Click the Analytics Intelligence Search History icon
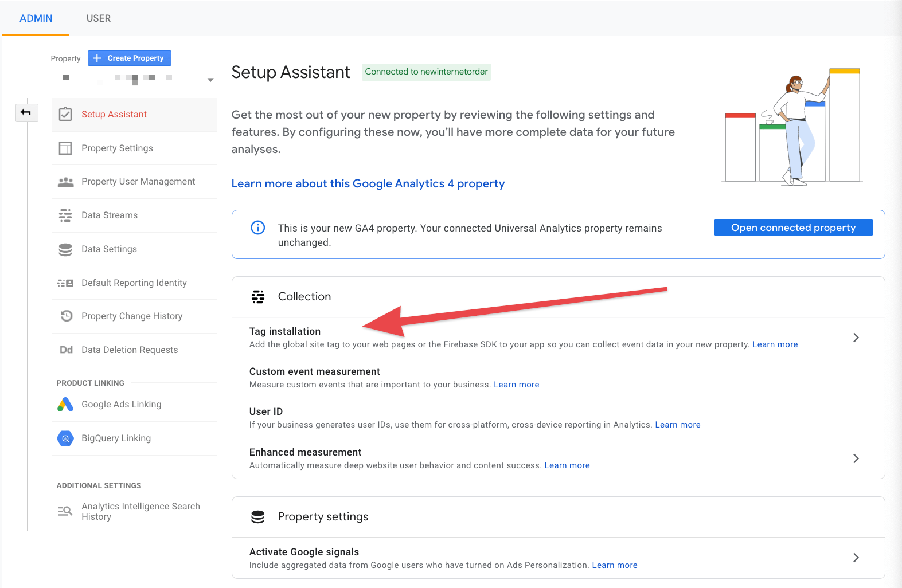Image resolution: width=902 pixels, height=588 pixels. 65,511
